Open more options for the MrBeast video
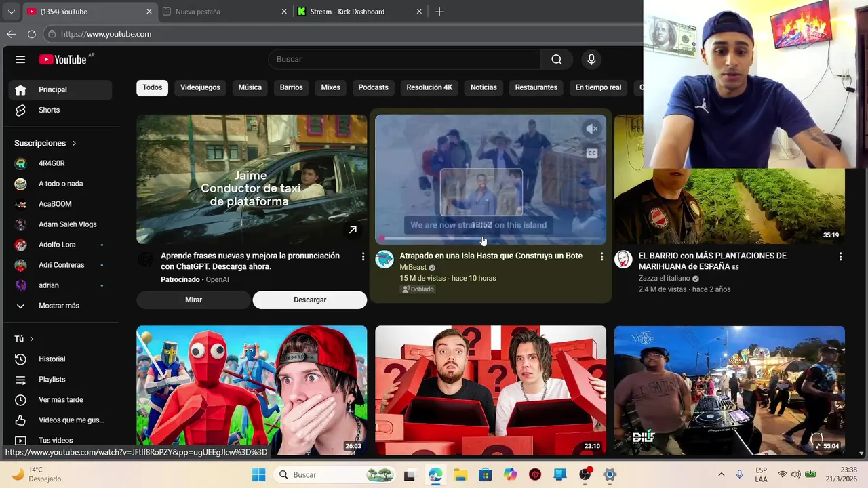The height and width of the screenshot is (488, 868). (x=601, y=257)
